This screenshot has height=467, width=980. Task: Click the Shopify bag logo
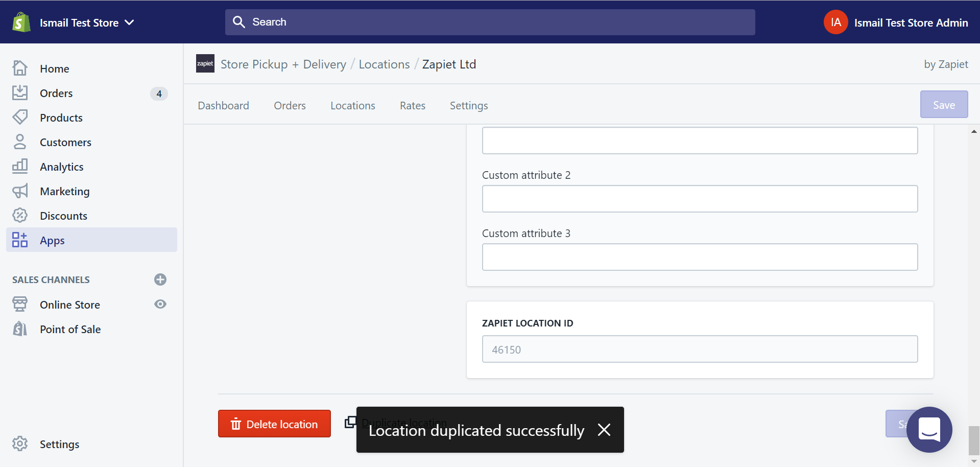(21, 22)
